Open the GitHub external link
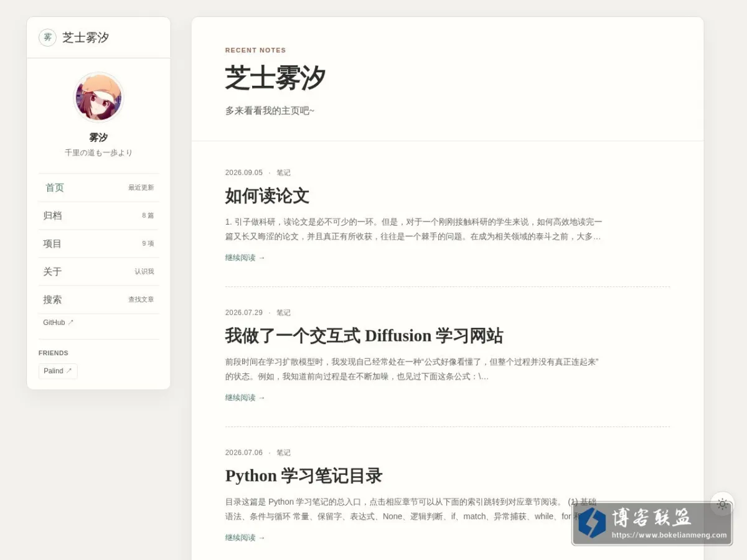 (59, 322)
